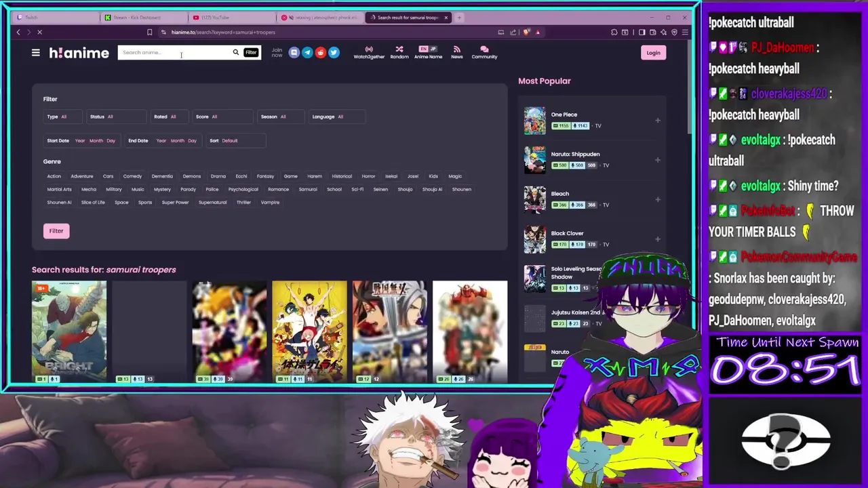Switch to the Twitch browser tab
The height and width of the screenshot is (488, 868).
tap(56, 17)
